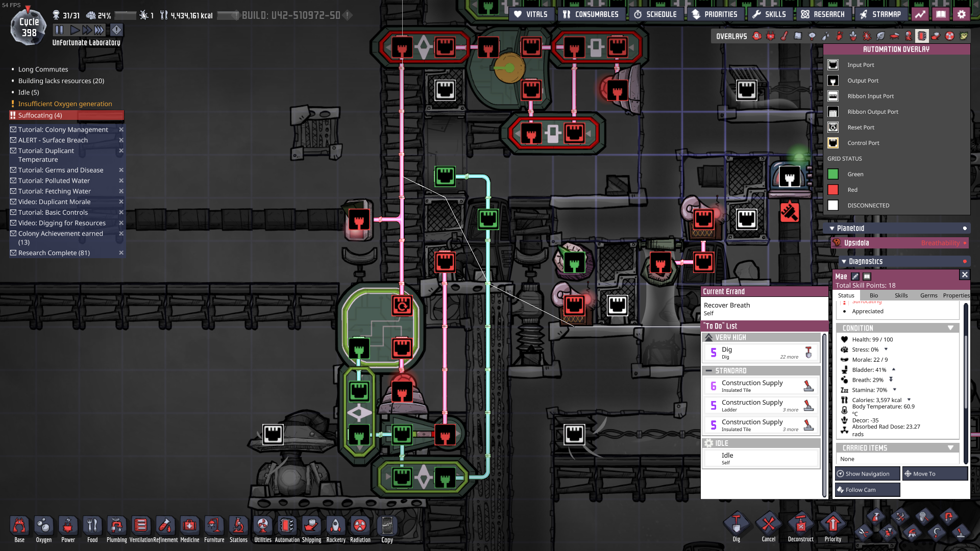Open the Radiation overlay icon
The height and width of the screenshot is (551, 980).
pos(950,36)
